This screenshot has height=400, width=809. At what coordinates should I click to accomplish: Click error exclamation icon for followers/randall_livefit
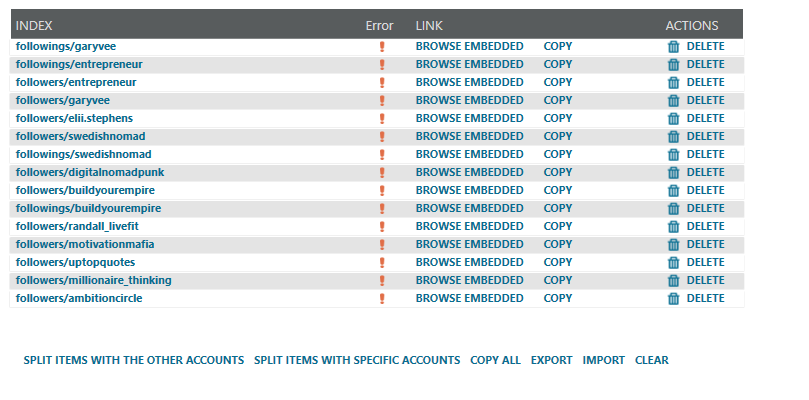382,227
